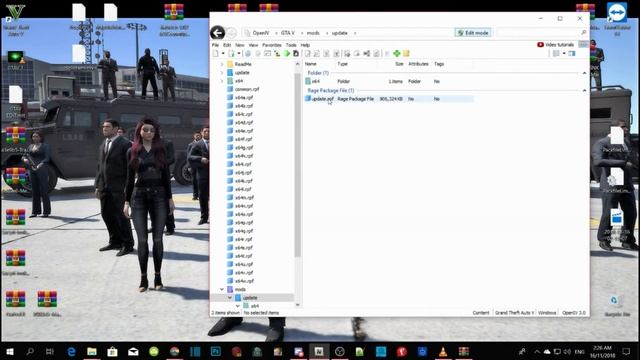Image resolution: width=640 pixels, height=360 pixels.
Task: Collapse the mods tree node
Action: [x=222, y=289]
